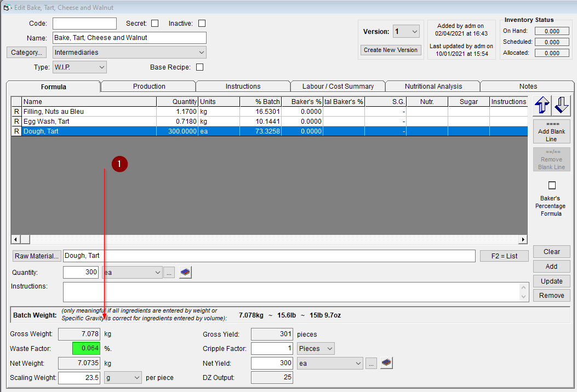577x392 pixels.
Task: Click the Quantity field showing 300
Action: click(81, 272)
